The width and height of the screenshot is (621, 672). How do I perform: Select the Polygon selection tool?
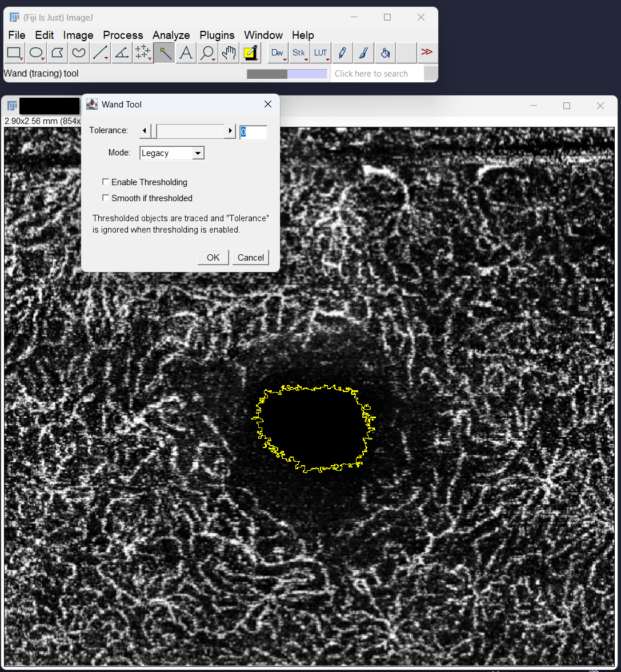(58, 53)
